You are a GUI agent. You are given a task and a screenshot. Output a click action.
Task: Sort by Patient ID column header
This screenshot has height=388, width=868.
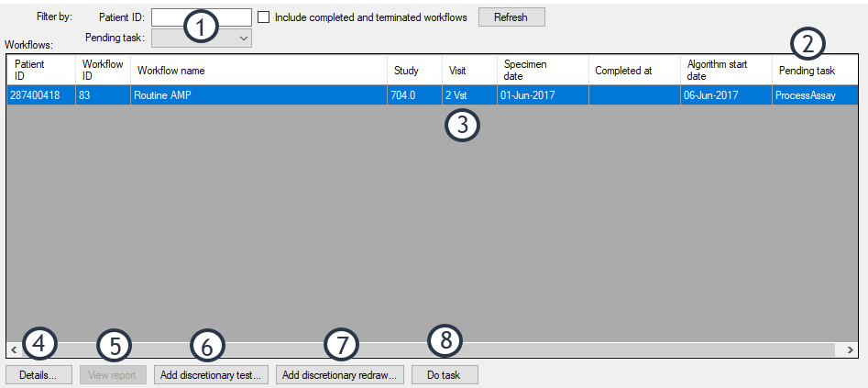[40, 71]
